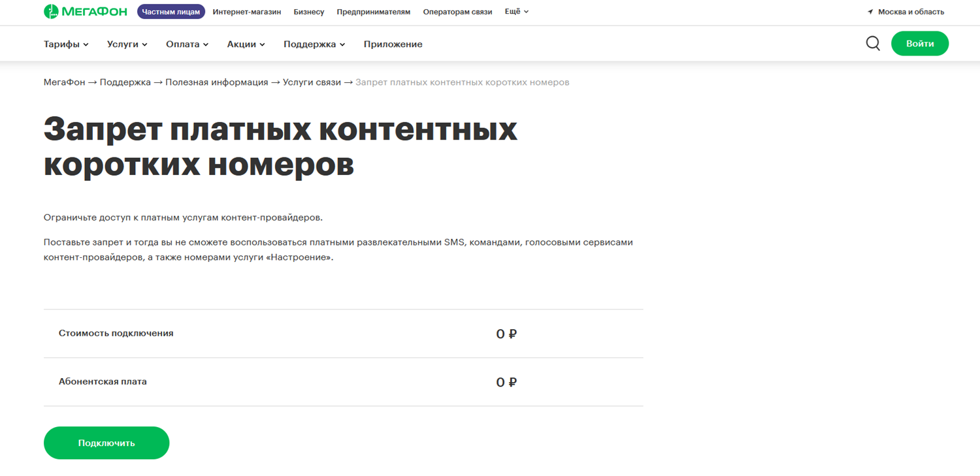Open the Услуги связи breadcrumb
Image resolution: width=980 pixels, height=476 pixels.
312,82
